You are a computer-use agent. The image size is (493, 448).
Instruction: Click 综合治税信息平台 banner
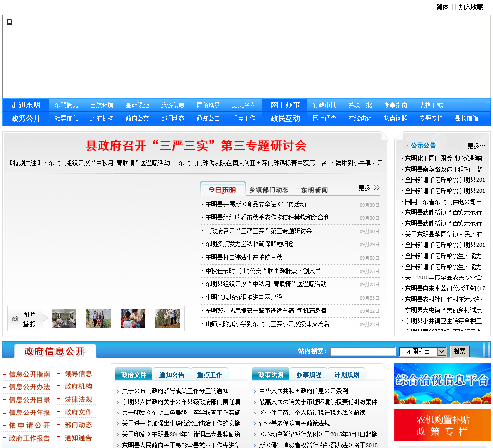(442, 383)
